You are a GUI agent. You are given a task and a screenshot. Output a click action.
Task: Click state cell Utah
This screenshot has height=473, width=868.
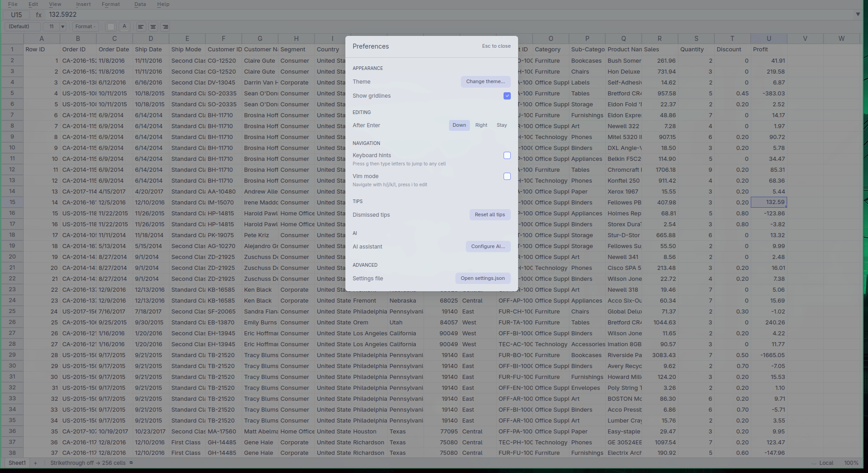(x=405, y=322)
